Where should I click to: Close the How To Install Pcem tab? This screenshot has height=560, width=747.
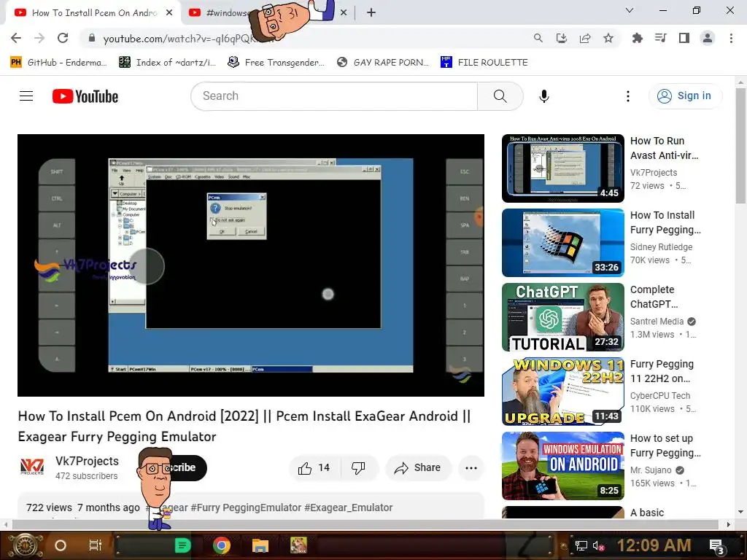[169, 13]
